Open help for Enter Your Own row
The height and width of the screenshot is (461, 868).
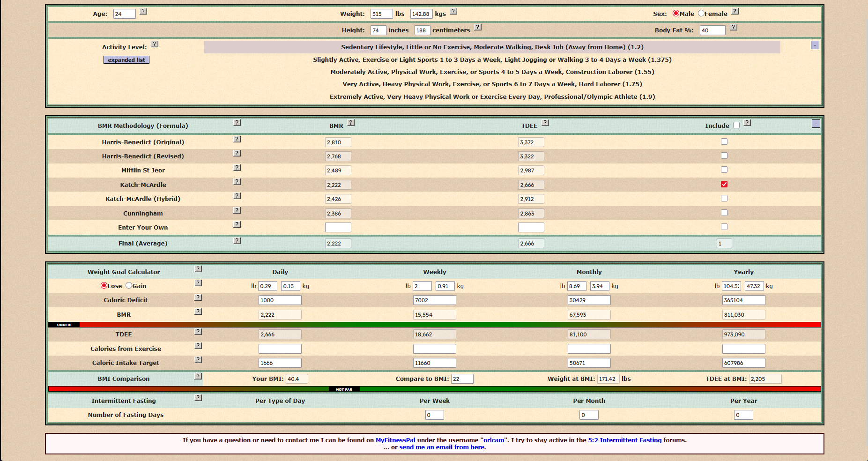[237, 224]
